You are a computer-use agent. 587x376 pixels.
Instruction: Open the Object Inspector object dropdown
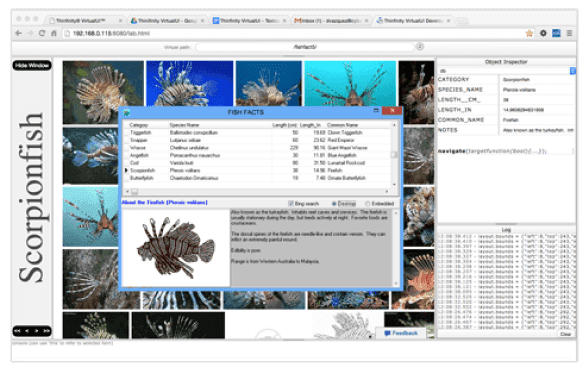pyautogui.click(x=572, y=71)
